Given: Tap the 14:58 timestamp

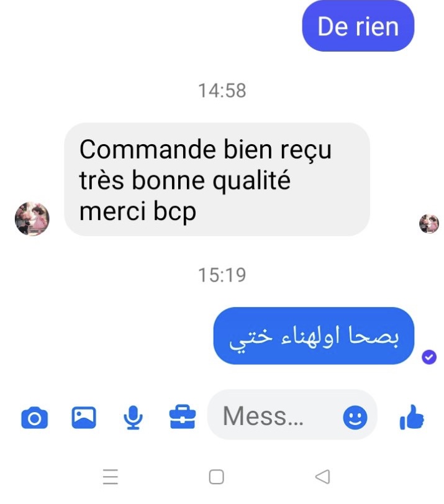Looking at the screenshot, I should point(222,91).
